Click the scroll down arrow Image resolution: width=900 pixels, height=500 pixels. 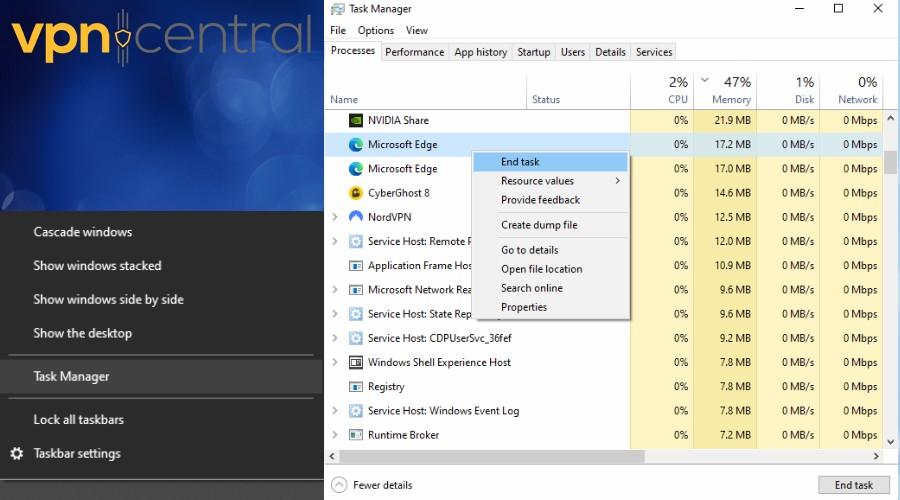890,442
